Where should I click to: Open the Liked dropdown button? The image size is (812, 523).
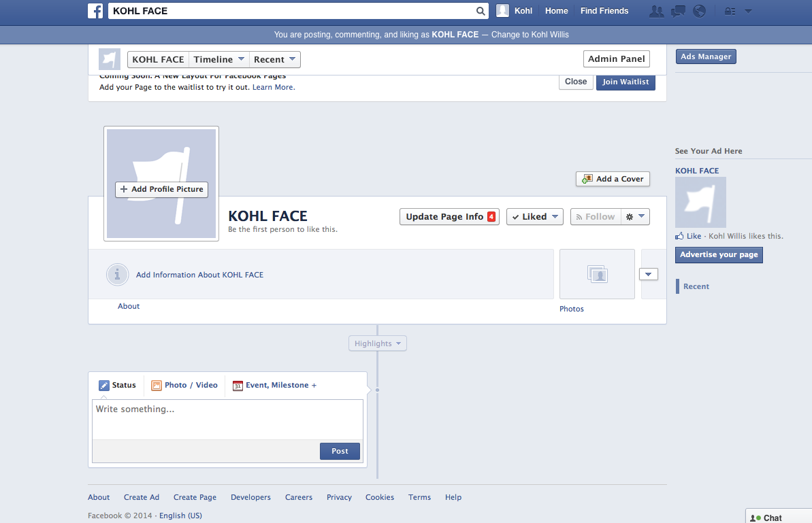[534, 217]
